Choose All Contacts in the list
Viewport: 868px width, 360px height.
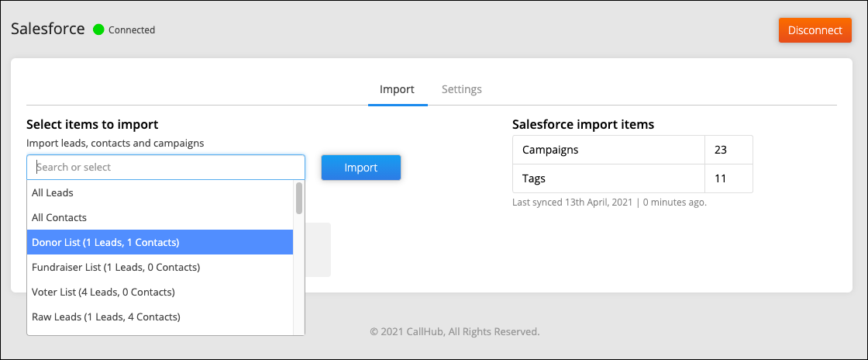click(160, 218)
